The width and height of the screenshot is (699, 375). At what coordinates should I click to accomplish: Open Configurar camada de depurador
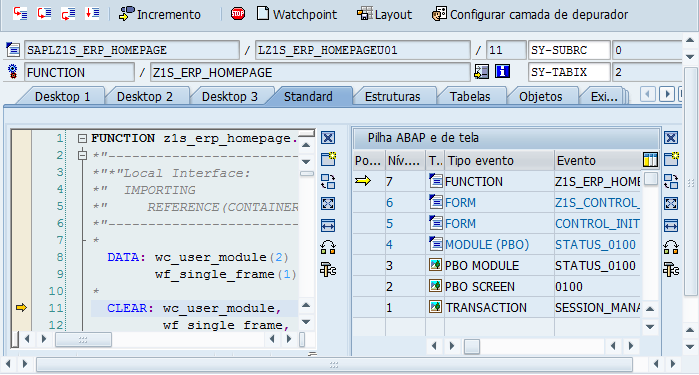pyautogui.click(x=530, y=14)
